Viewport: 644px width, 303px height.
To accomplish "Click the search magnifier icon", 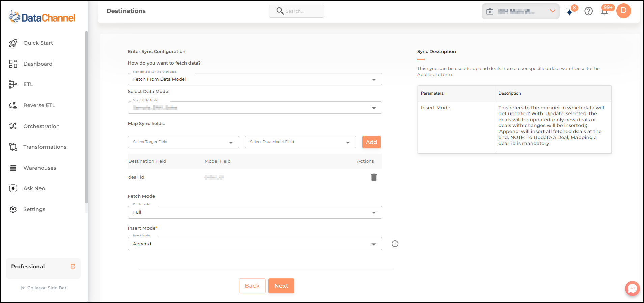I will [280, 11].
